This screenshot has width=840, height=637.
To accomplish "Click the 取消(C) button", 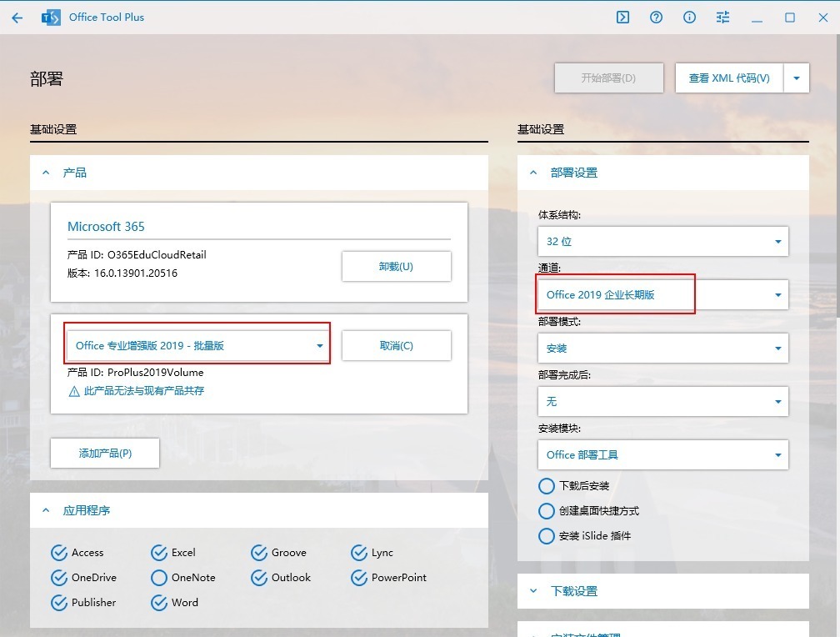I will click(397, 346).
